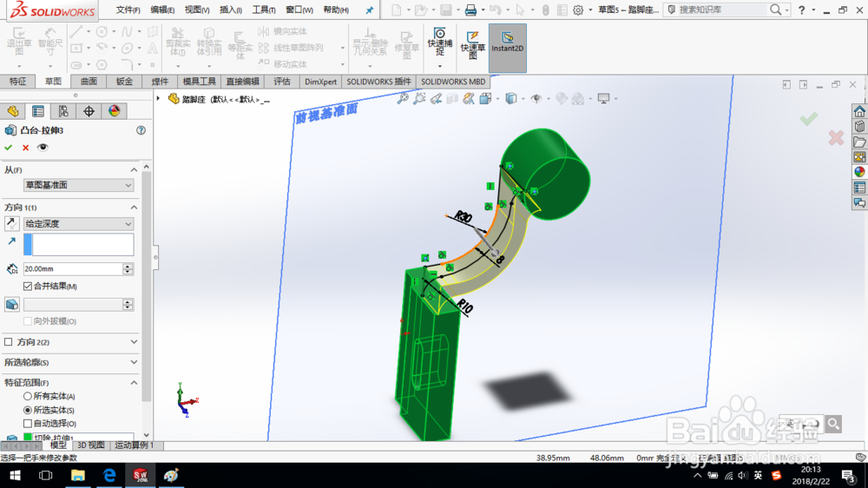Open Microsoft Edge from taskbar
The width and height of the screenshot is (868, 488).
109,475
